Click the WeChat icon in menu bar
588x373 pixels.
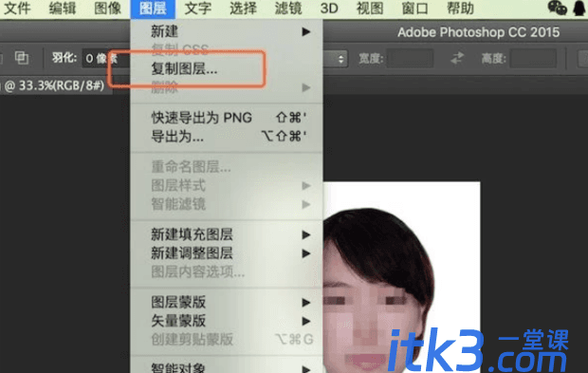click(x=558, y=8)
